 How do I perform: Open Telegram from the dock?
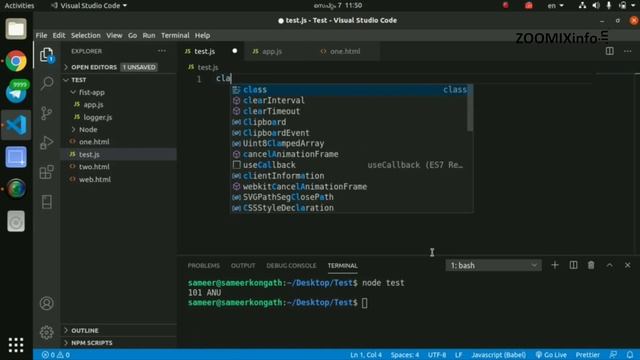click(x=16, y=93)
